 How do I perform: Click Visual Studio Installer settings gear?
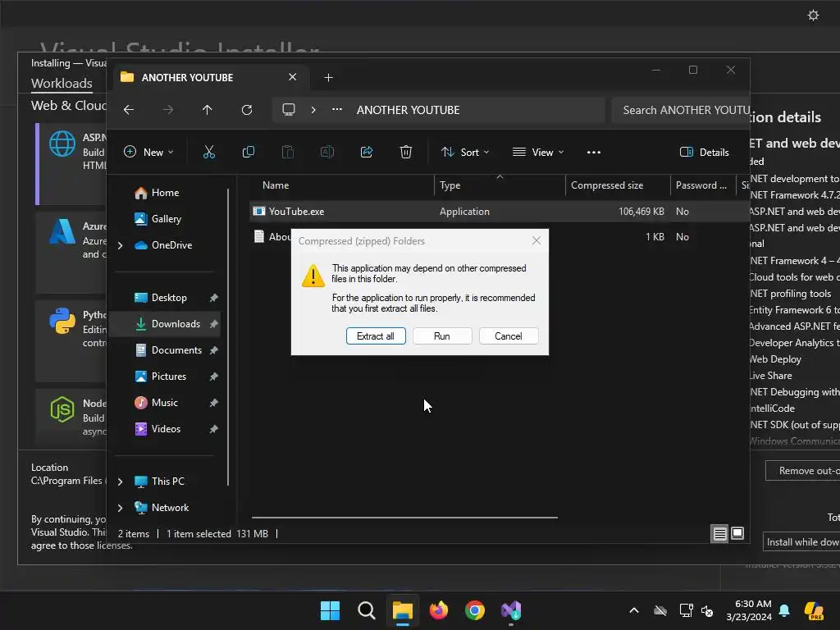tap(813, 15)
